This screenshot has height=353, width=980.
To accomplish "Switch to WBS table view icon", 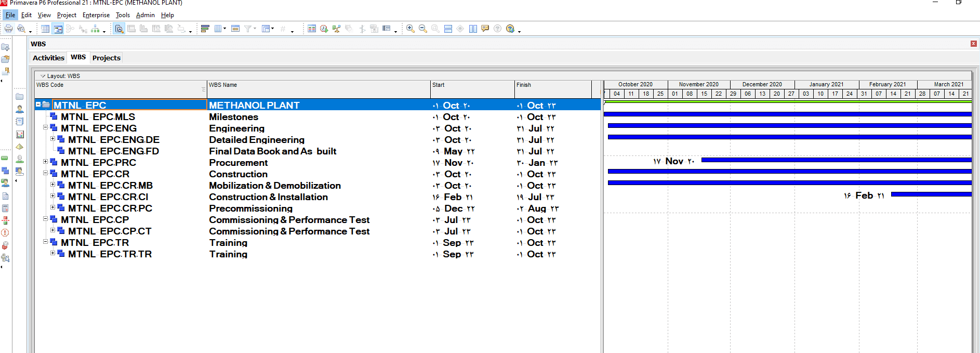I will click(46, 29).
